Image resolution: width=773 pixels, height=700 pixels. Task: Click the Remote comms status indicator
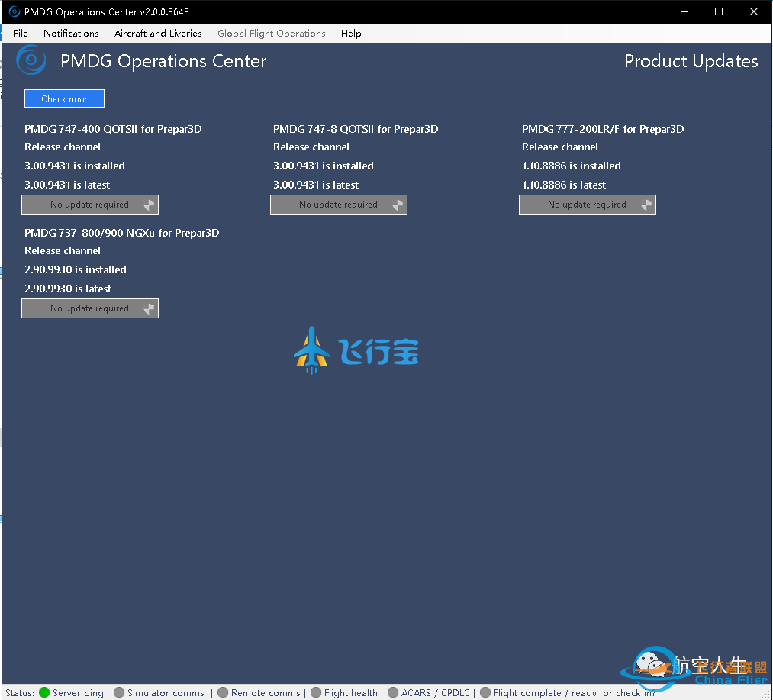pyautogui.click(x=223, y=692)
